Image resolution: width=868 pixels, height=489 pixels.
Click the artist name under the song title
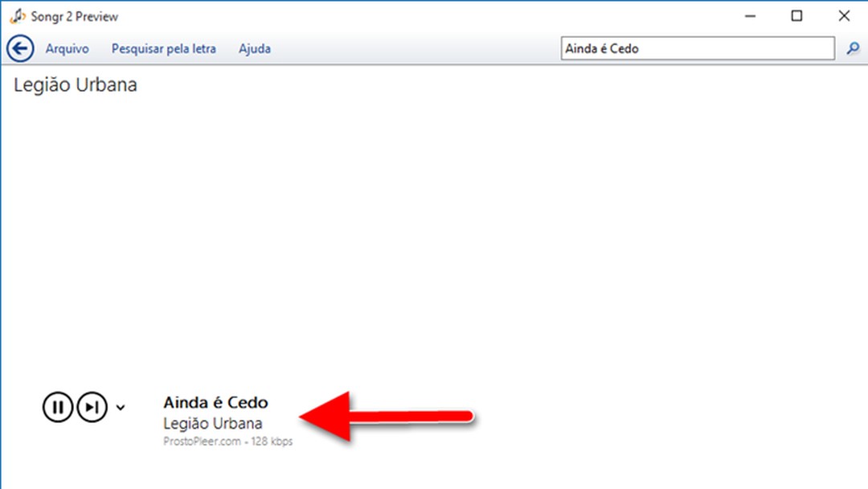(212, 423)
